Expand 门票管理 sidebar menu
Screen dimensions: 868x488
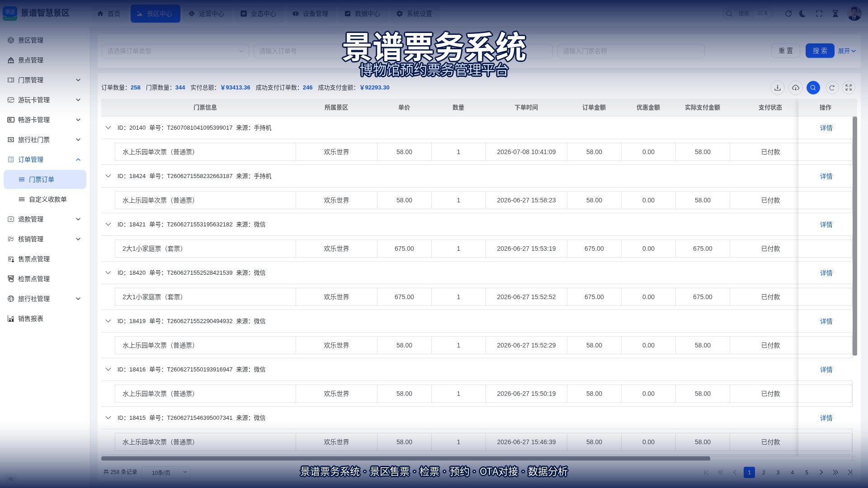coord(45,80)
